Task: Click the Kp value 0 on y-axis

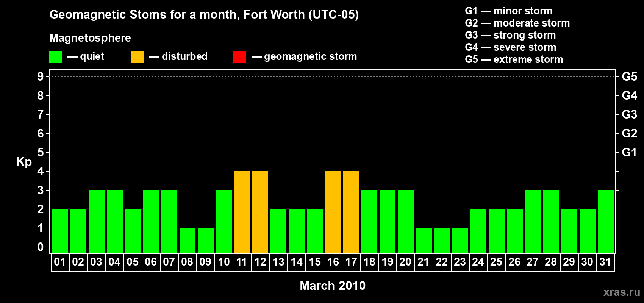Action: [x=41, y=247]
